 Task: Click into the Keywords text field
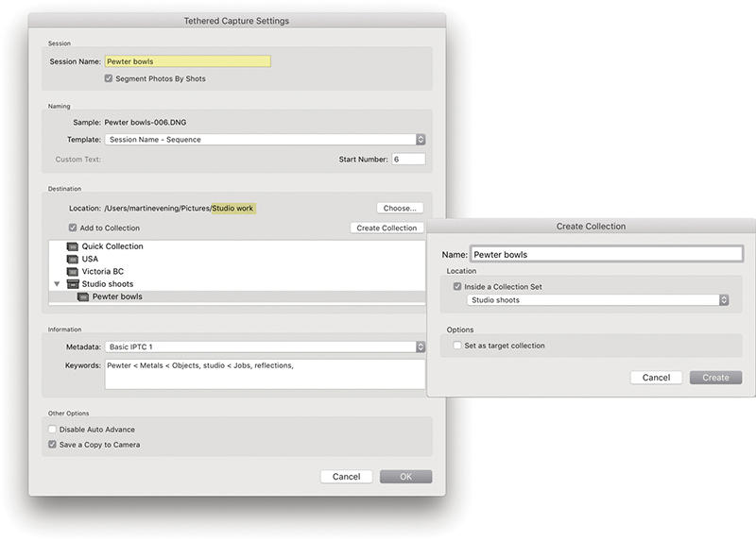265,374
